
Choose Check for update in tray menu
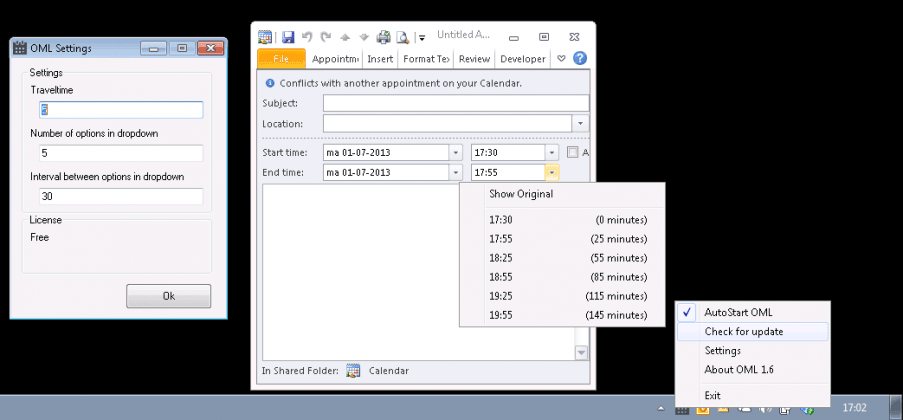753,331
